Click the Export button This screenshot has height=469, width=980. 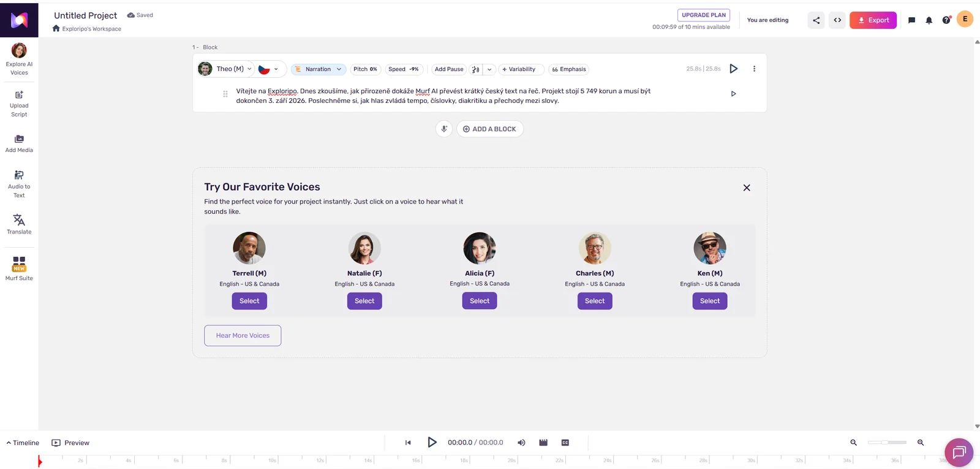tap(873, 20)
